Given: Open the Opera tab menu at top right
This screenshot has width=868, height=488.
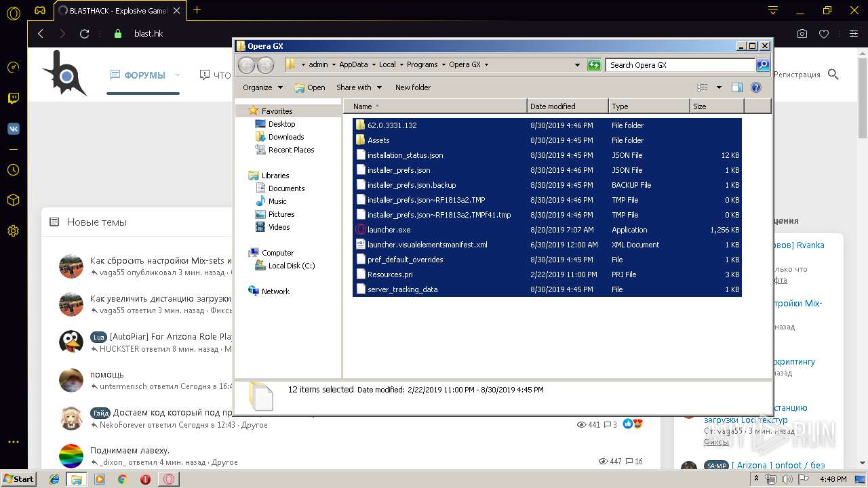Looking at the screenshot, I should tap(773, 10).
